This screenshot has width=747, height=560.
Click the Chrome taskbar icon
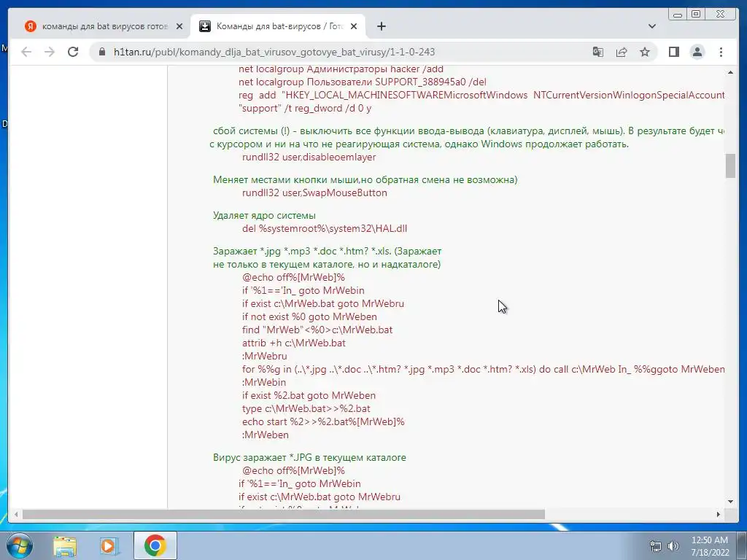coord(155,545)
